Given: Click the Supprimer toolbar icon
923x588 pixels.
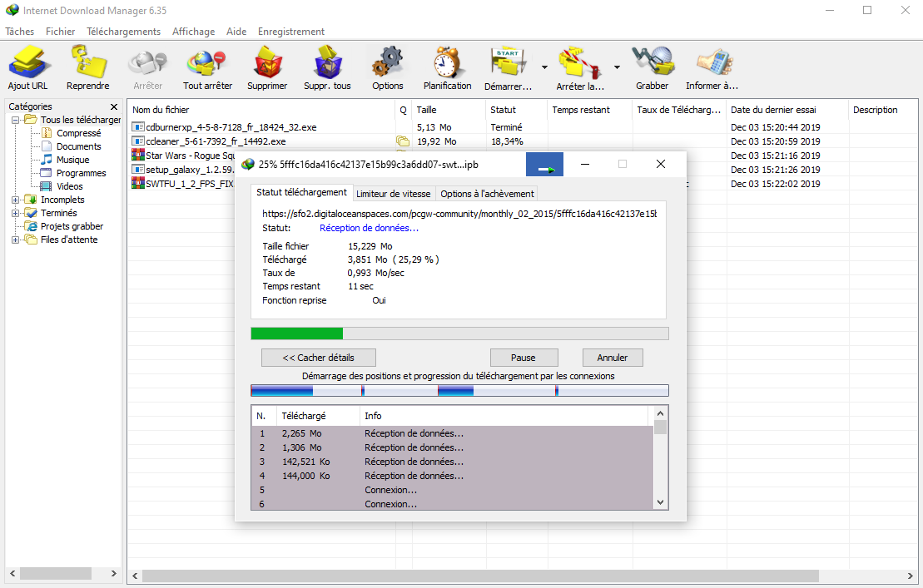Looking at the screenshot, I should coord(267,62).
